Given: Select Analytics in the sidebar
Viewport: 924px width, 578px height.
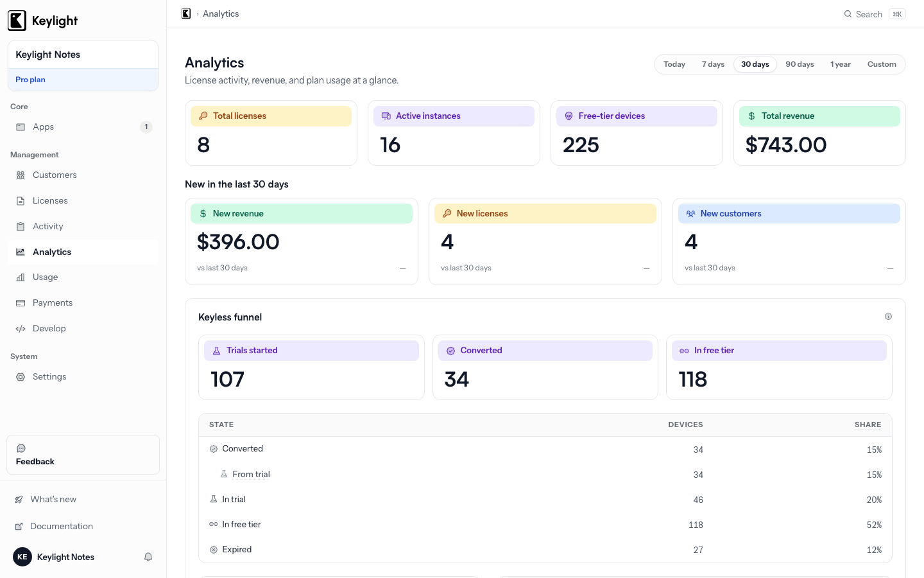Looking at the screenshot, I should (x=83, y=252).
